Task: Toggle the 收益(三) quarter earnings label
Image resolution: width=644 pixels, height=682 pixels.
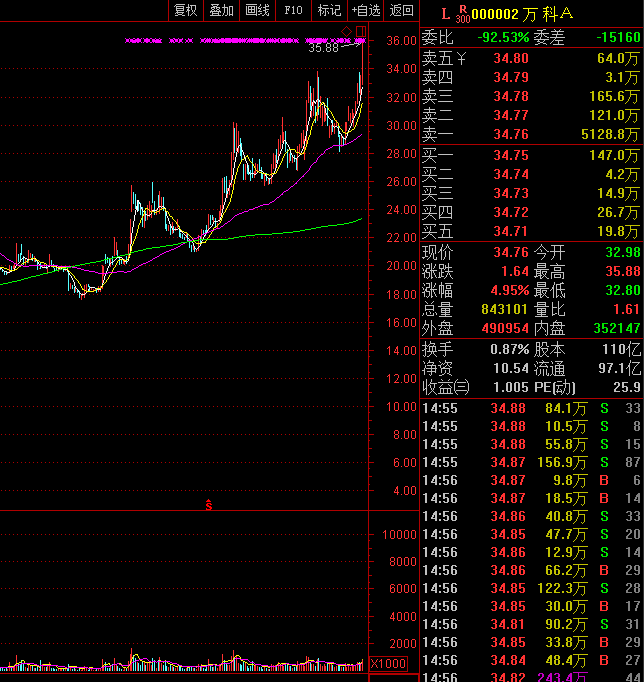Action: tap(445, 387)
